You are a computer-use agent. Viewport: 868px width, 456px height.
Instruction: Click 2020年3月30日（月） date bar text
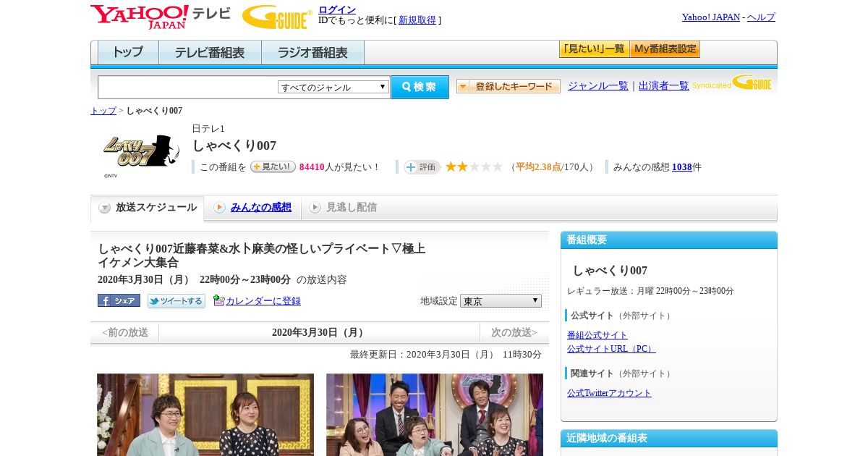pyautogui.click(x=320, y=333)
